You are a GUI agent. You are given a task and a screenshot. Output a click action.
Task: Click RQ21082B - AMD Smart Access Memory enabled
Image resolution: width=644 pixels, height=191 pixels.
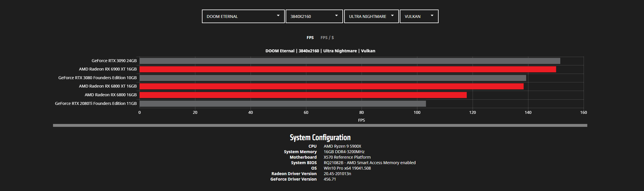(369, 163)
